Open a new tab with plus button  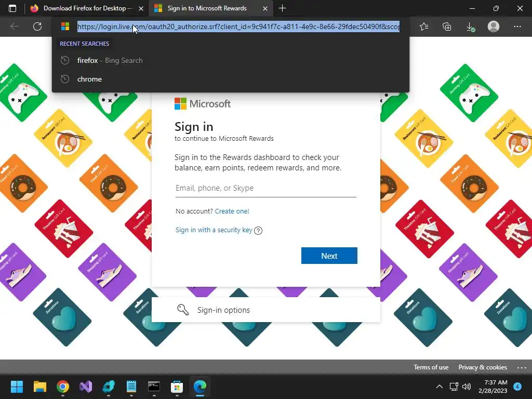tap(282, 8)
